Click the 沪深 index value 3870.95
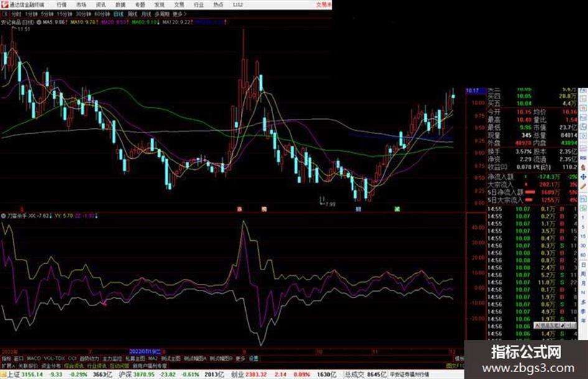This screenshot has width=588, height=379. tap(145, 375)
